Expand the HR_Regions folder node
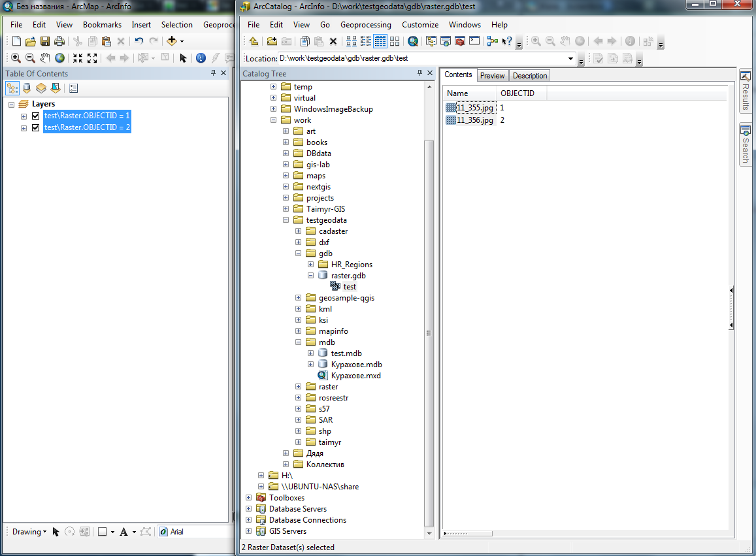Viewport: 756px width, 556px height. coord(311,265)
